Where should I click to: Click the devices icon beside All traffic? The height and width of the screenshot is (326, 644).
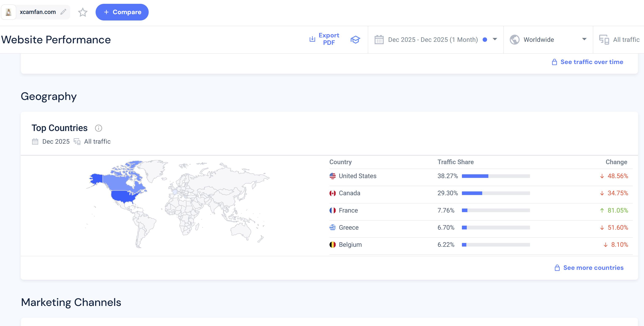[604, 40]
